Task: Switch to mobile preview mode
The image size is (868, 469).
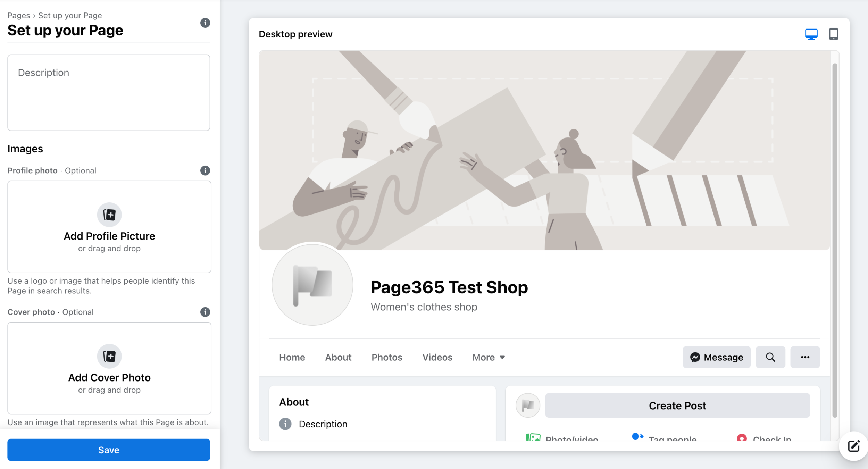Action: tap(834, 34)
